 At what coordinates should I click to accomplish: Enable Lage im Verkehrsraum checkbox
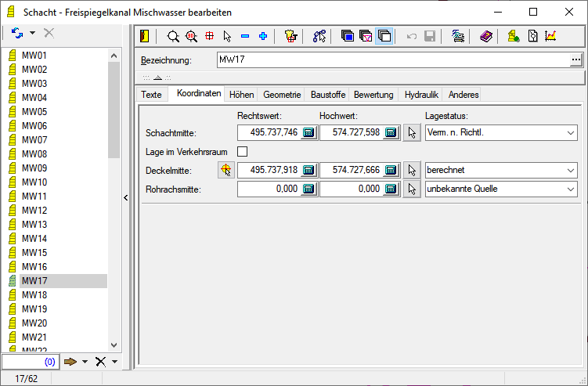tap(243, 151)
